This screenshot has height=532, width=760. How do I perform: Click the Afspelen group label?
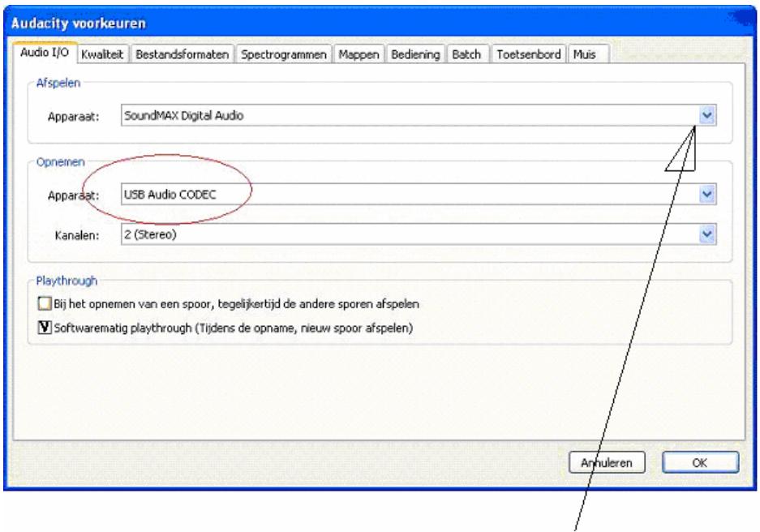coord(58,83)
